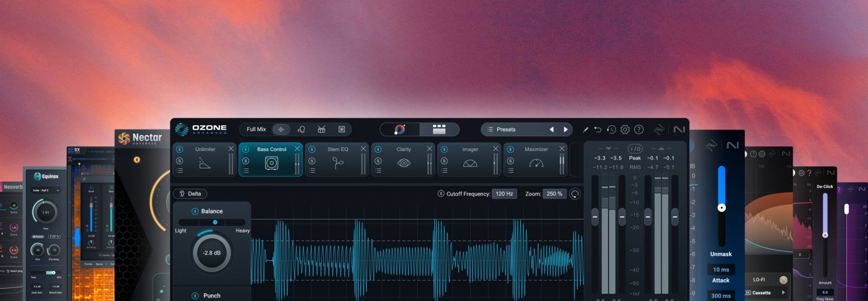Solo the Unlimiter module

point(179,161)
